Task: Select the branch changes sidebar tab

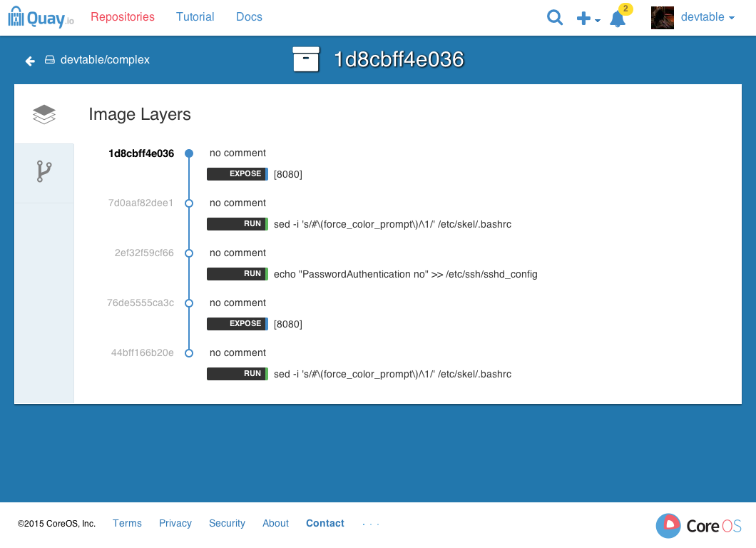Action: click(44, 172)
